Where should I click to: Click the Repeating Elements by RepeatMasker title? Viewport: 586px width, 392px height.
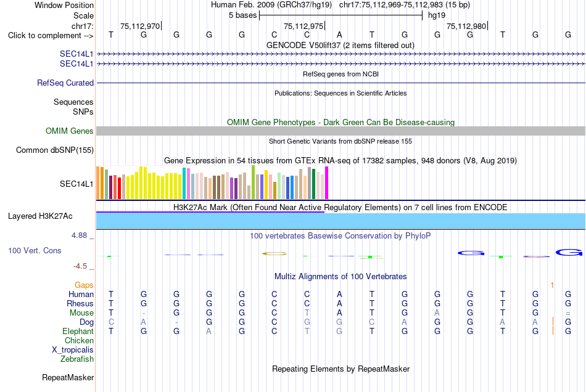point(340,369)
